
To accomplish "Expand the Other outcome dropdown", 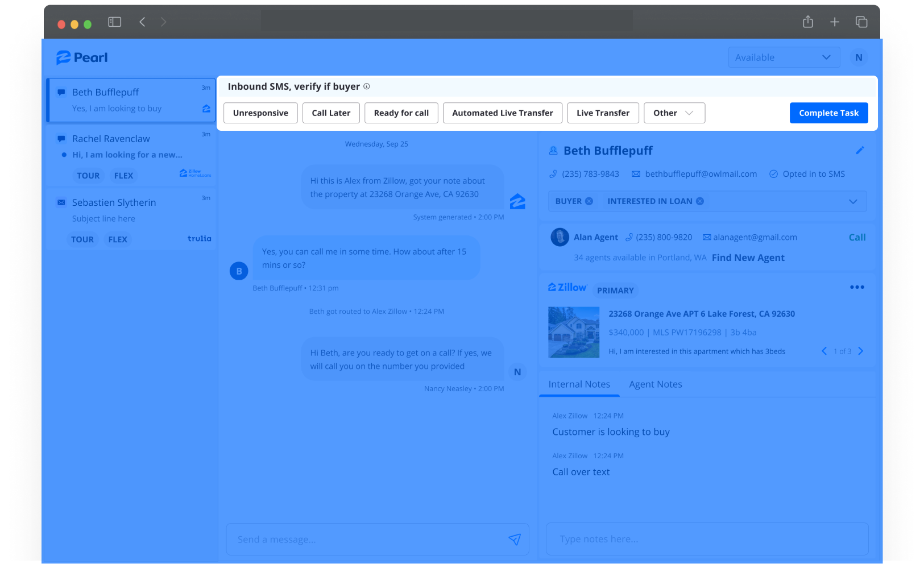I will point(674,113).
